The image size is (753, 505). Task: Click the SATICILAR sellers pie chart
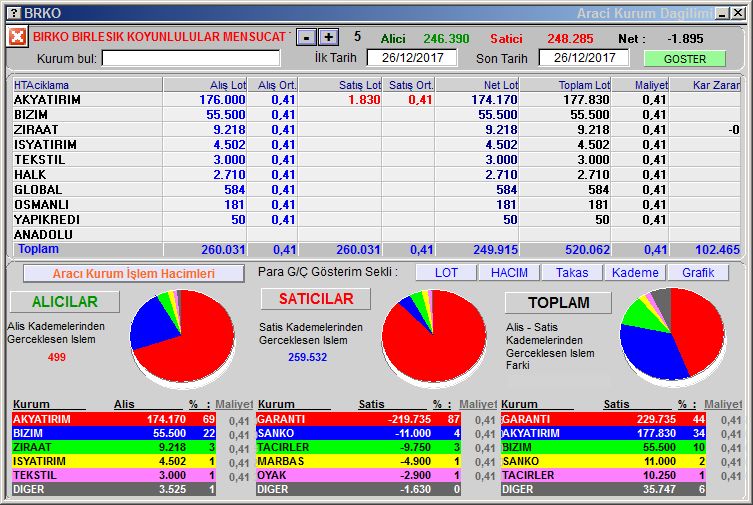[x=434, y=336]
